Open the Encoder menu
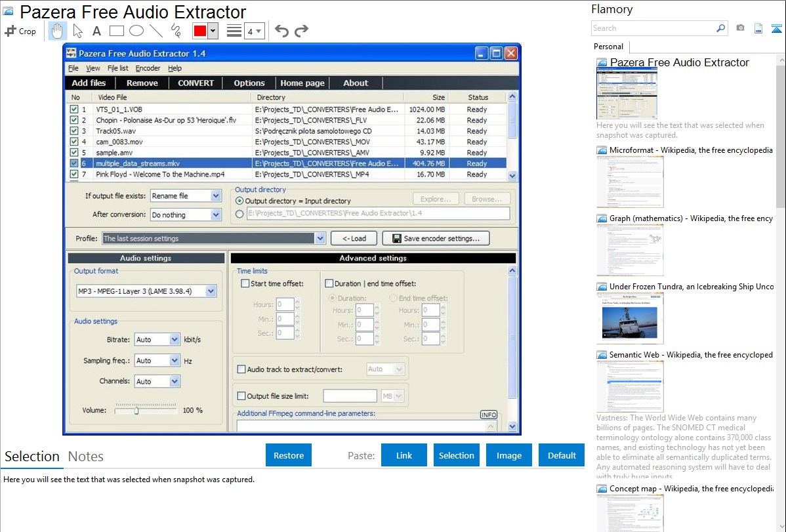The image size is (786, 532). [x=148, y=68]
